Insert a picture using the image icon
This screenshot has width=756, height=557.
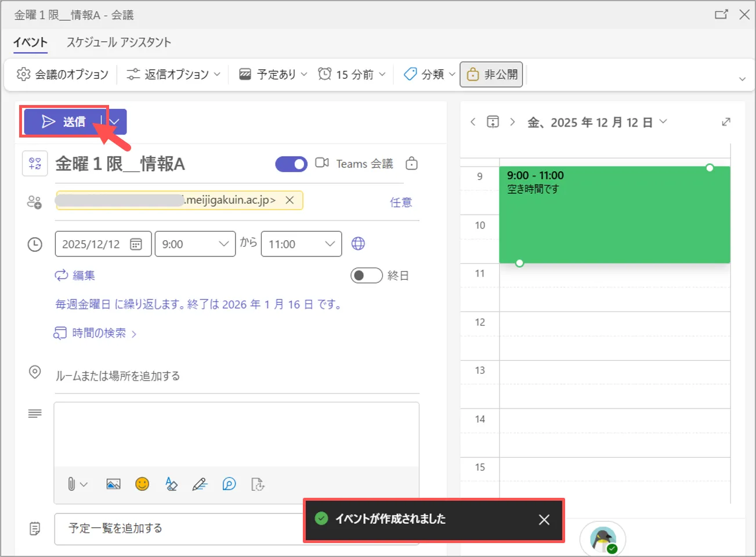coord(113,484)
